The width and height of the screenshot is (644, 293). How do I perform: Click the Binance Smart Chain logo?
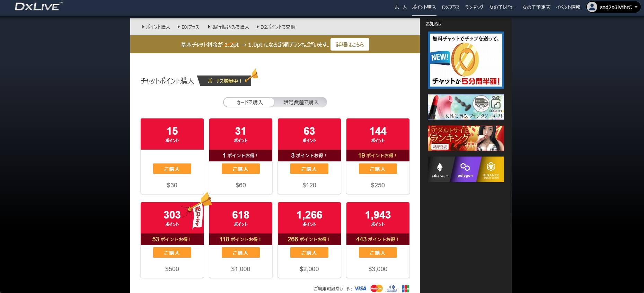(x=491, y=169)
